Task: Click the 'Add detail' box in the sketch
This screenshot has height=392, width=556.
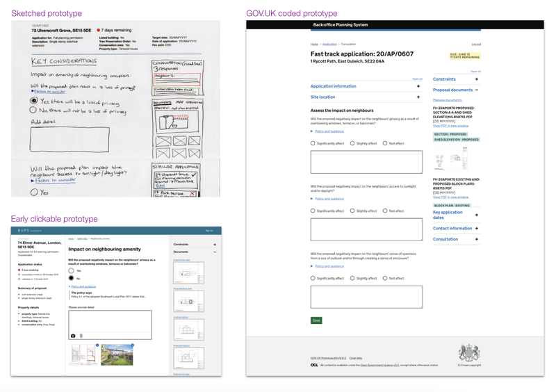Action: pyautogui.click(x=69, y=140)
